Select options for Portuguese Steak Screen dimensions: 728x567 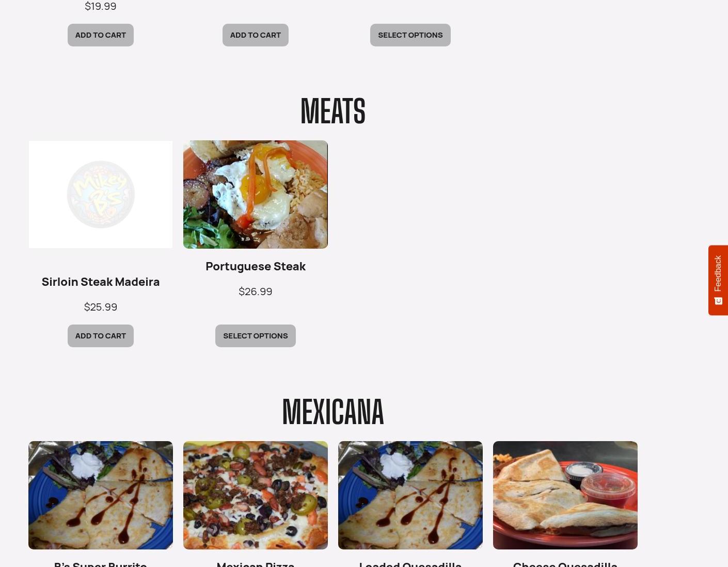[x=256, y=336]
